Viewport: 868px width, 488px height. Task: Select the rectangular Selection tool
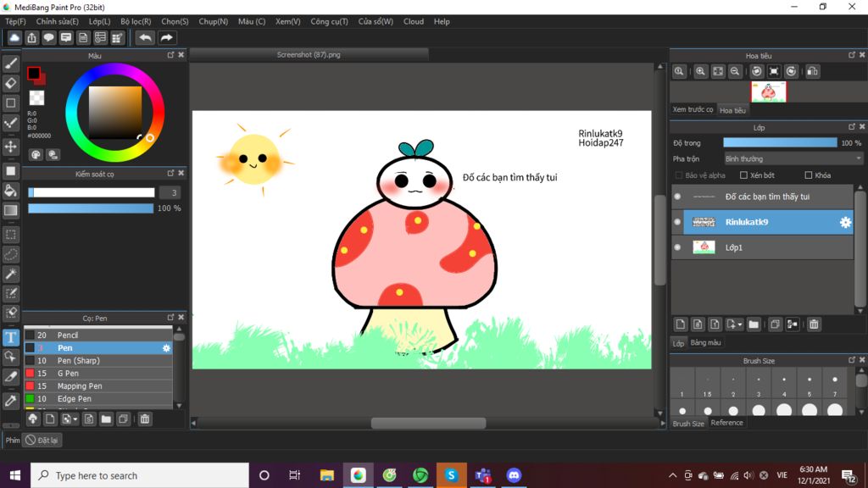tap(10, 235)
